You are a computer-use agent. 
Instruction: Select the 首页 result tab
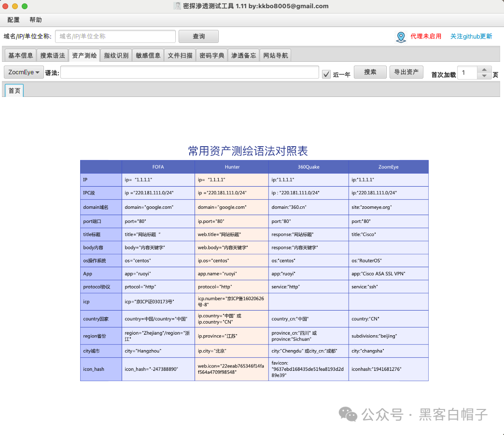pyautogui.click(x=14, y=91)
